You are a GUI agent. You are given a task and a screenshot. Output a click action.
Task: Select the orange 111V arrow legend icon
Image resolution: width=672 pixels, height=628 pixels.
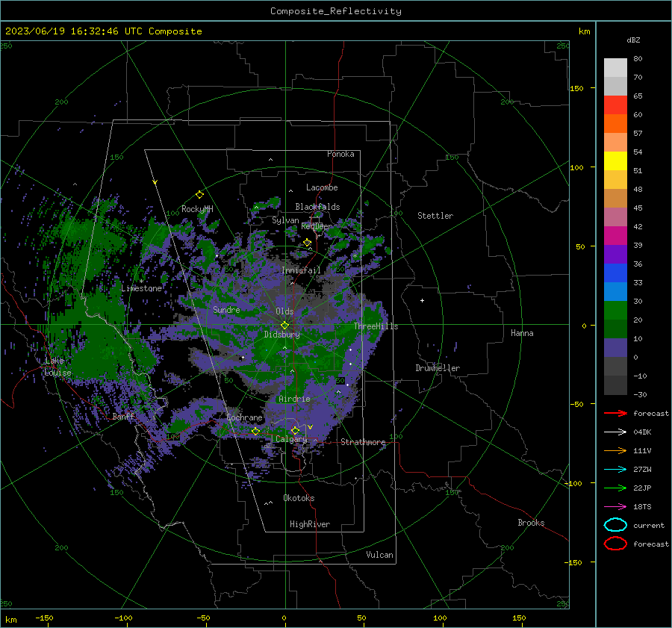[615, 450]
